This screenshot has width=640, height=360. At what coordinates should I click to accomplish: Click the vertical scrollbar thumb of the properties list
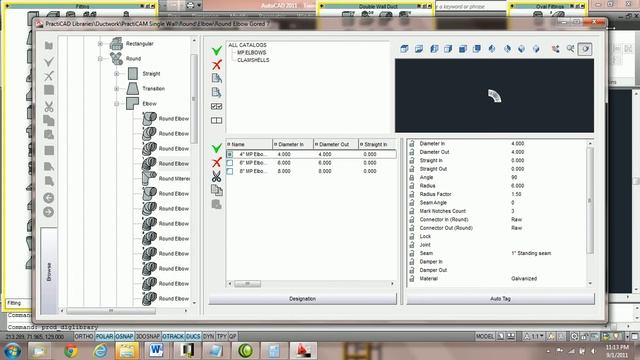point(590,200)
